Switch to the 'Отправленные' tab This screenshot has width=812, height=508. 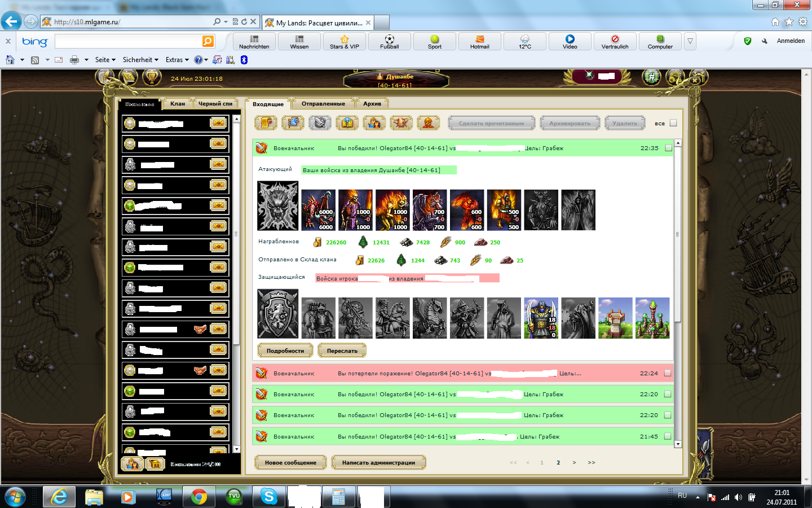(x=323, y=103)
